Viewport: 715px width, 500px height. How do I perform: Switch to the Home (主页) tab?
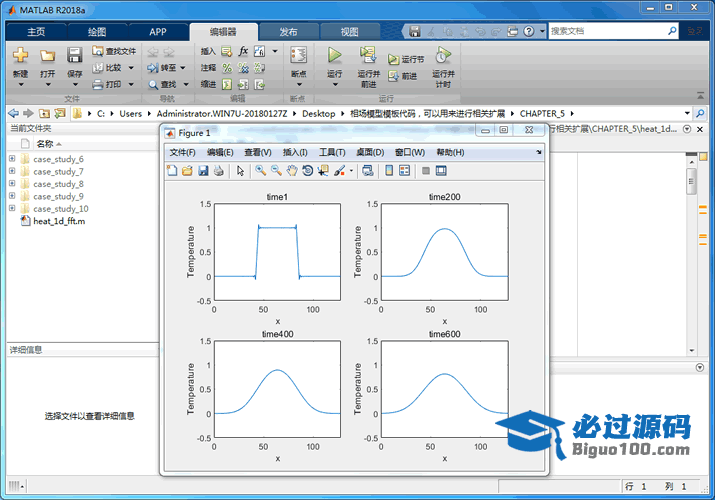(x=36, y=32)
